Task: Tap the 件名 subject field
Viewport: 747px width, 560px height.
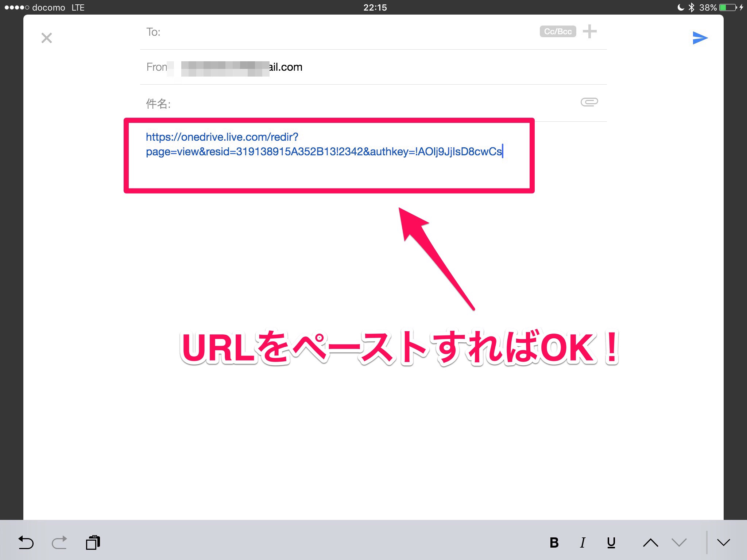Action: tap(365, 104)
